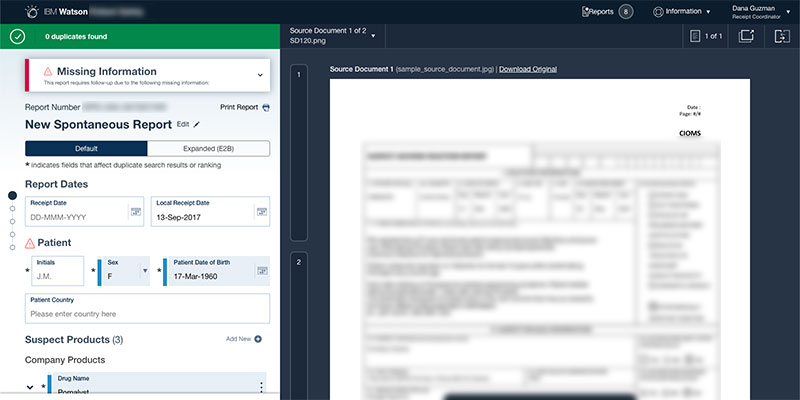Click the split view panel icon

click(781, 37)
